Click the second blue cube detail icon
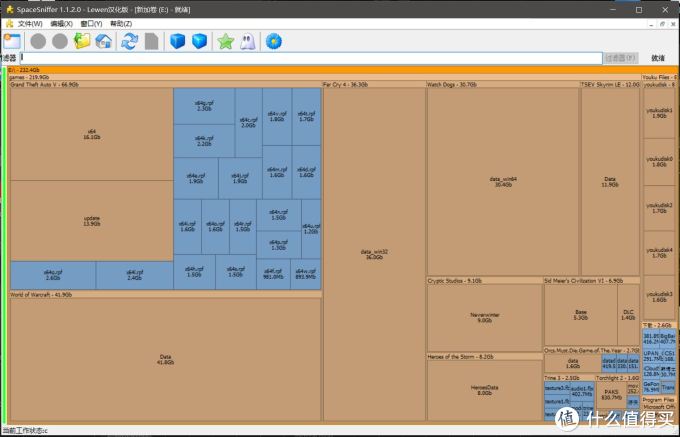The width and height of the screenshot is (680, 437). pyautogui.click(x=199, y=41)
